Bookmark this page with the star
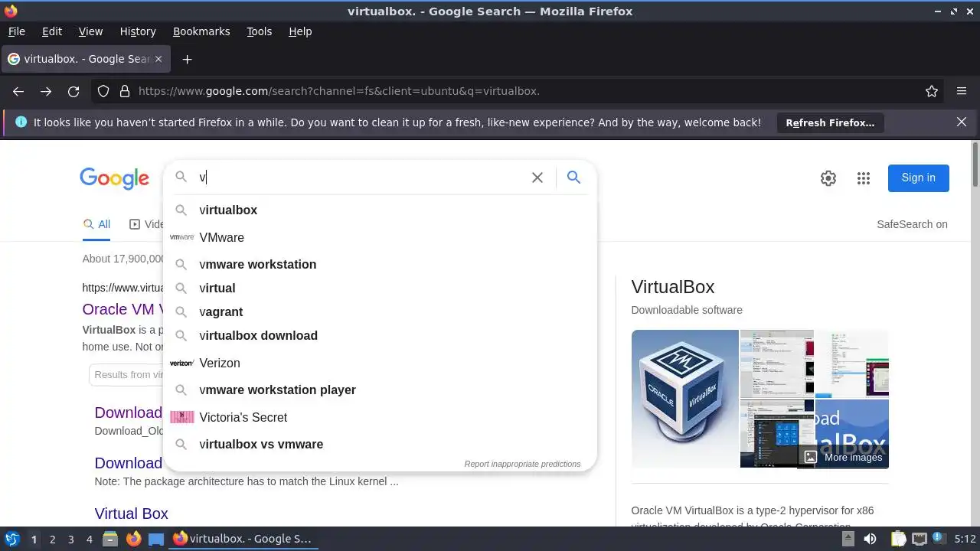Viewport: 980px width, 551px height. point(932,91)
